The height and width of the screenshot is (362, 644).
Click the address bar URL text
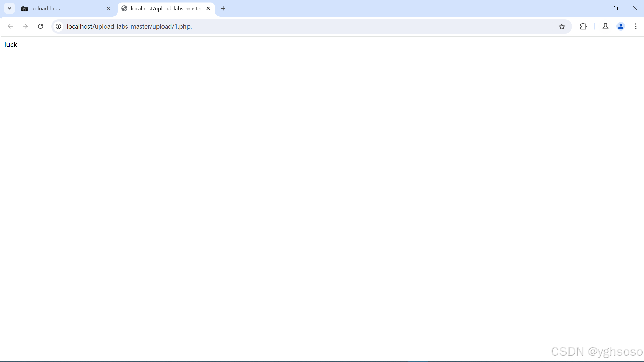129,27
